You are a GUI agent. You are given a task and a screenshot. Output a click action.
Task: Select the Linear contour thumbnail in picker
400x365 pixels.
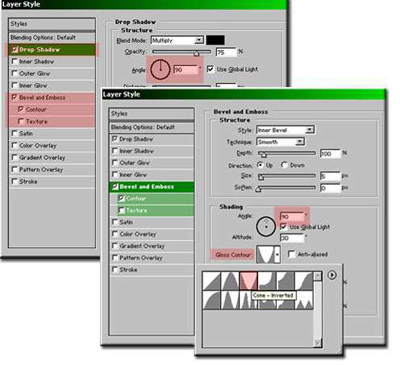pyautogui.click(x=212, y=281)
